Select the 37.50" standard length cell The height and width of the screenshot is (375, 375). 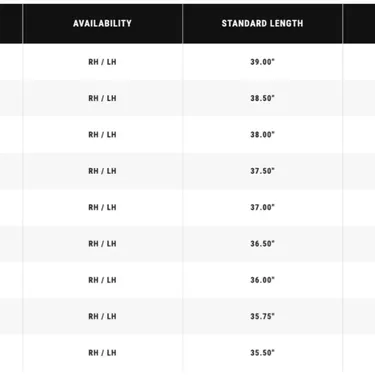click(x=262, y=171)
